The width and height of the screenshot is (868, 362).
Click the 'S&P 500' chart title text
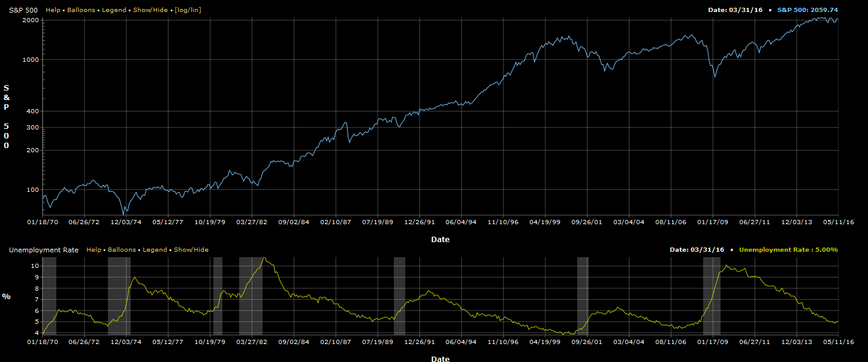[23, 10]
